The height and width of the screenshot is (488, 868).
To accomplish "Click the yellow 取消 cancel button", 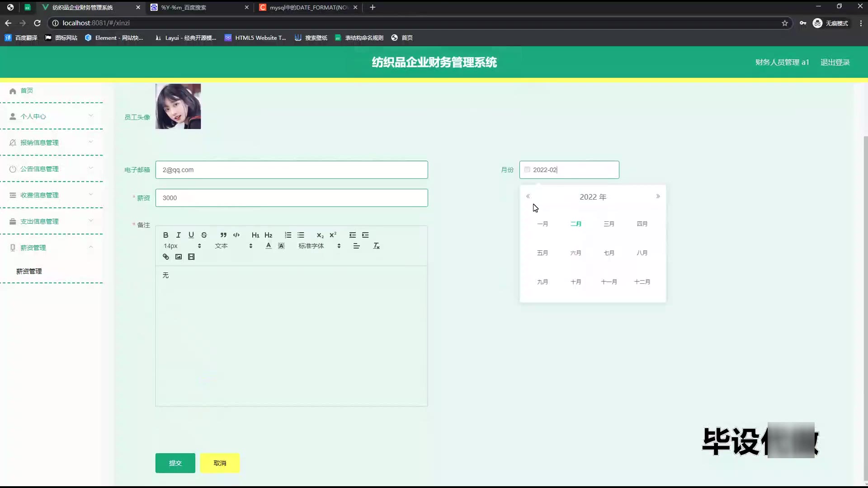I will click(220, 463).
